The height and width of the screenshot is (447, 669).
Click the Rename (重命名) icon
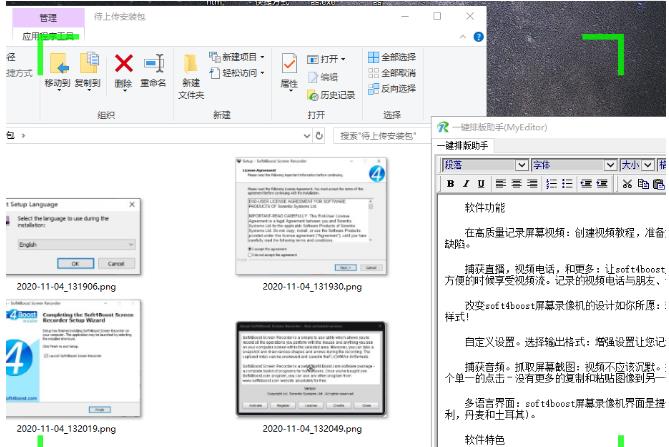coord(154,63)
